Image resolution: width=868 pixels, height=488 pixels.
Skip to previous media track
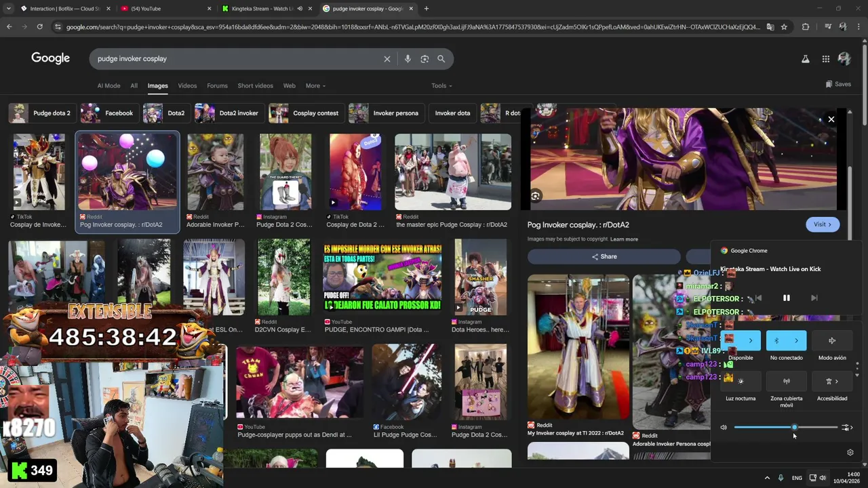759,298
